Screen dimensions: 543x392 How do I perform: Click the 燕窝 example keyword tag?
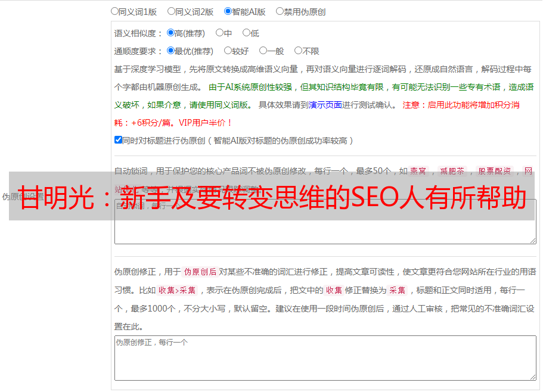coord(418,171)
